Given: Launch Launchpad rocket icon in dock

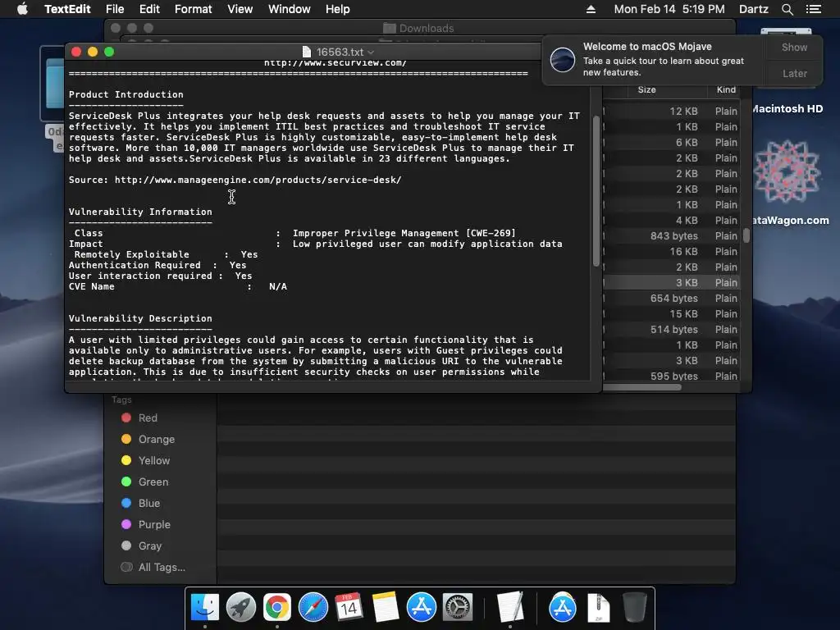Looking at the screenshot, I should point(240,608).
